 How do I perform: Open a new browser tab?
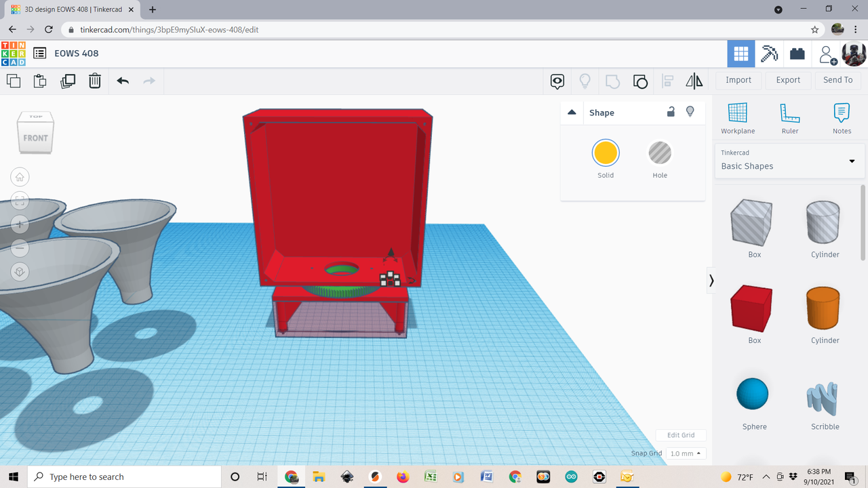click(153, 9)
